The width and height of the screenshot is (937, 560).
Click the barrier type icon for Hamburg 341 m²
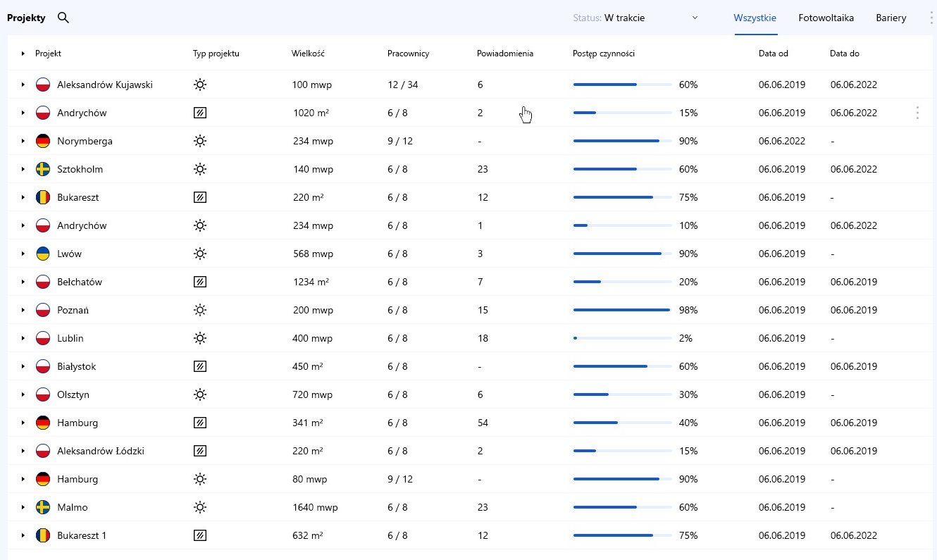200,423
